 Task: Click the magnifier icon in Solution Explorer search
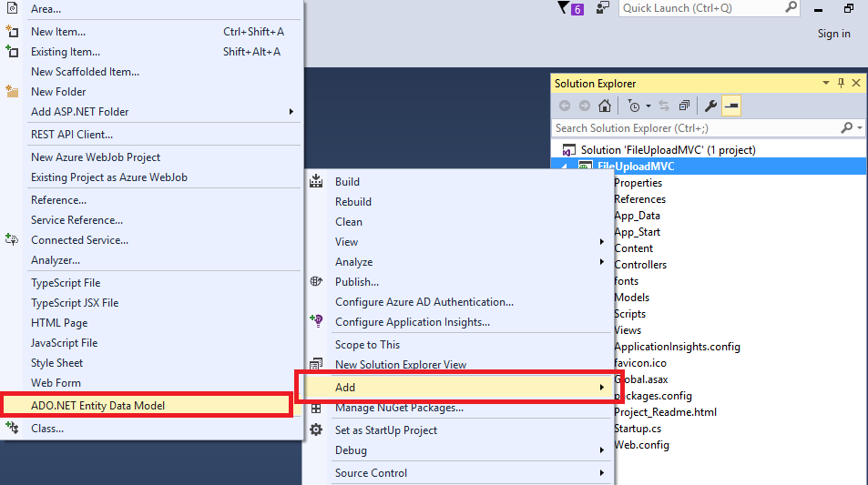tap(846, 127)
